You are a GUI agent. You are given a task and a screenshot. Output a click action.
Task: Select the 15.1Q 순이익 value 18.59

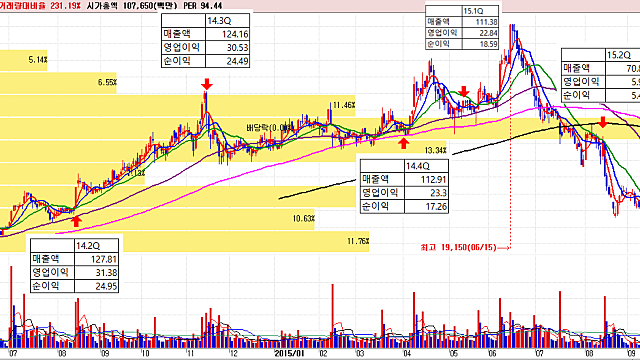coord(480,44)
